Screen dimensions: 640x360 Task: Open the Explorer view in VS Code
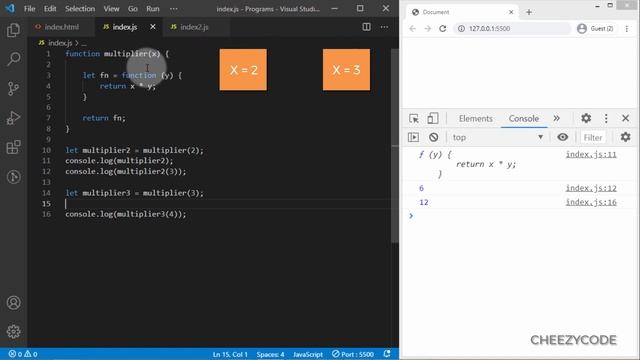pyautogui.click(x=13, y=30)
